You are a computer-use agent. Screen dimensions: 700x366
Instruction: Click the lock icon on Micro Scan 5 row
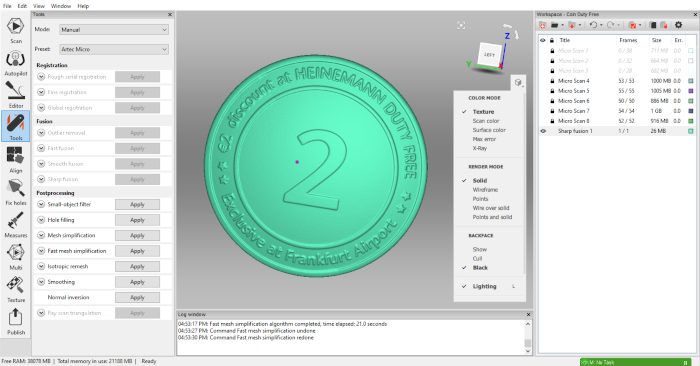tap(552, 91)
